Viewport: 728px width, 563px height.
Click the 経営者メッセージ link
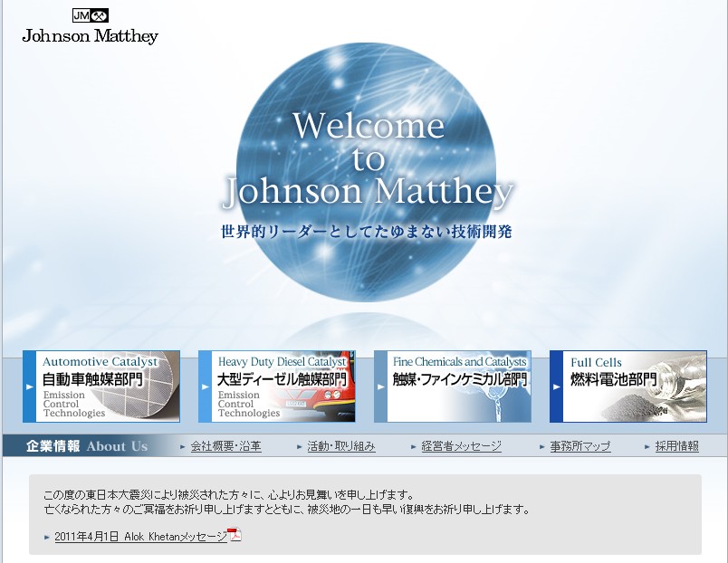(x=461, y=446)
